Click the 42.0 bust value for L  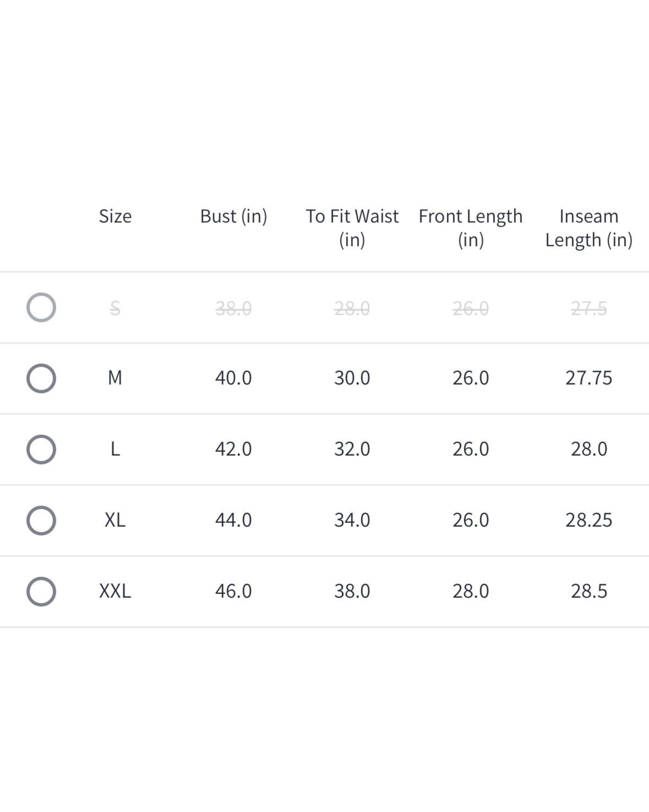pos(233,449)
